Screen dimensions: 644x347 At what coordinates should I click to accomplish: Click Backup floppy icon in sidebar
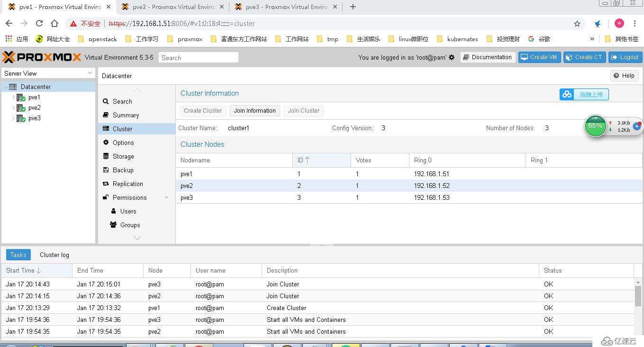click(106, 170)
